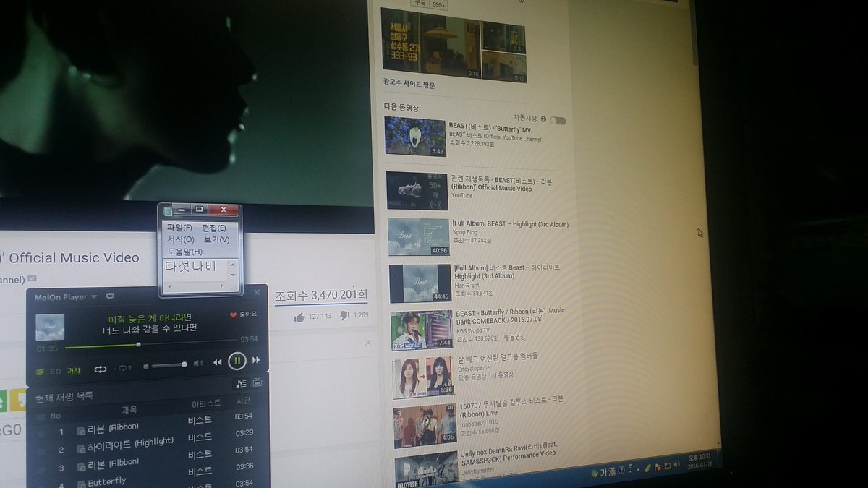
Task: Click the 구독 subscribe button
Action: [419, 4]
